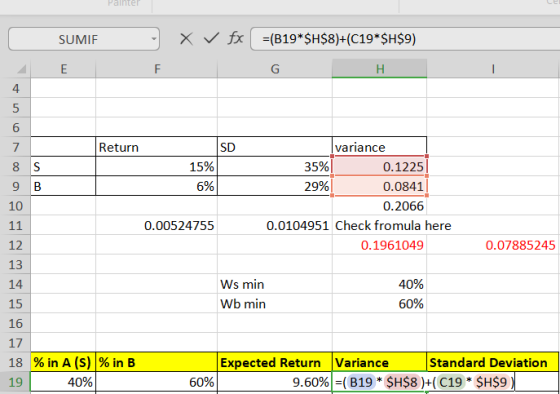Click the 'Expected Return' yellow header
The width and height of the screenshot is (560, 394).
[x=275, y=363]
